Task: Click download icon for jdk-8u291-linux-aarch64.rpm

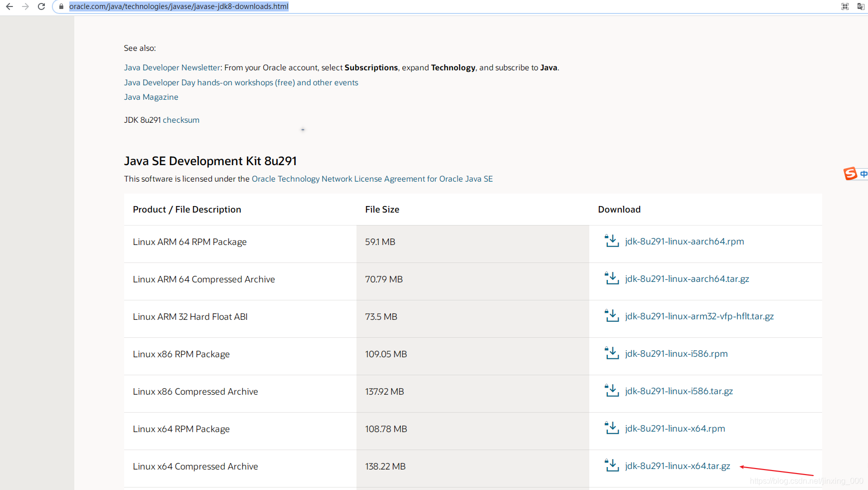Action: [x=612, y=241]
